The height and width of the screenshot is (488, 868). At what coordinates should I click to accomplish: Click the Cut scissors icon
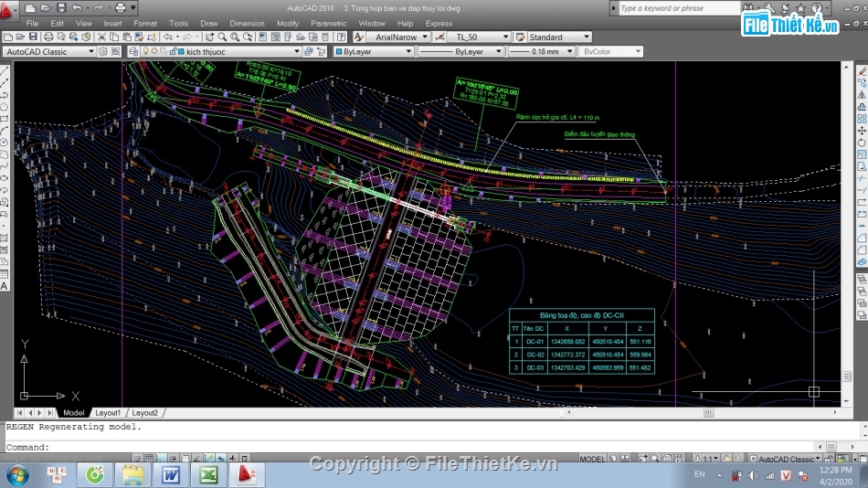[101, 37]
